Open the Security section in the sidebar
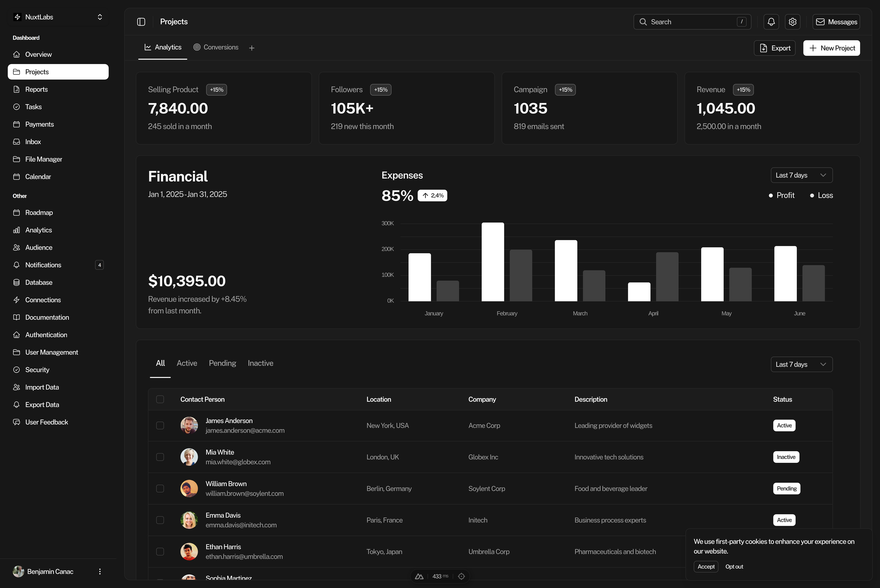 click(37, 369)
